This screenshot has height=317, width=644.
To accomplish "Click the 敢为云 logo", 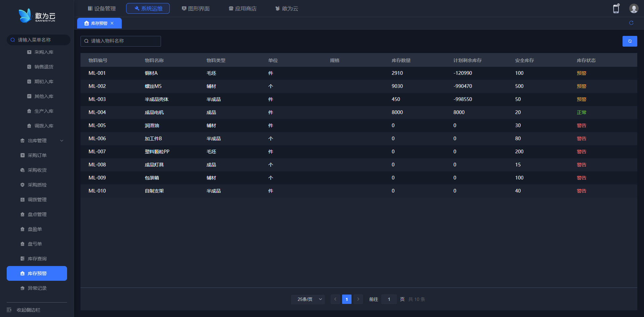I will click(x=37, y=16).
